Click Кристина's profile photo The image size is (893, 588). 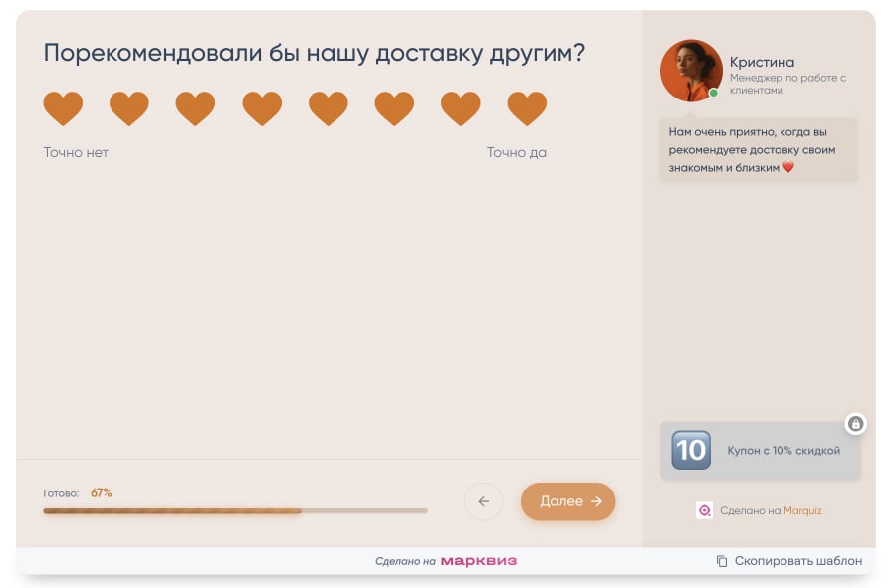691,72
